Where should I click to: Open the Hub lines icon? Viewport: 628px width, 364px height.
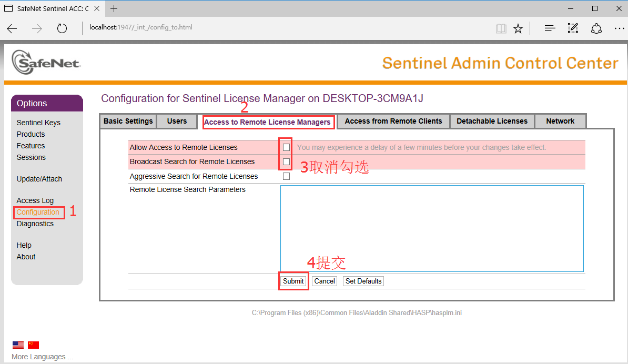[550, 28]
